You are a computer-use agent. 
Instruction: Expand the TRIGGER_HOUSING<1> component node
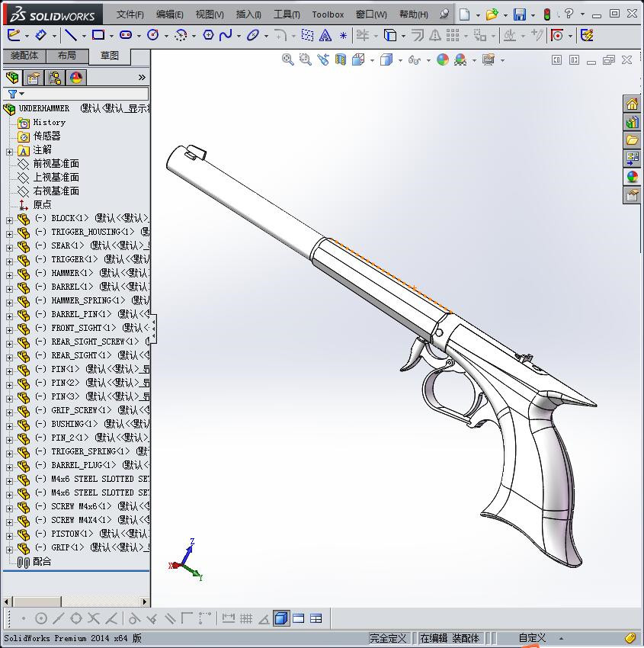[9, 234]
